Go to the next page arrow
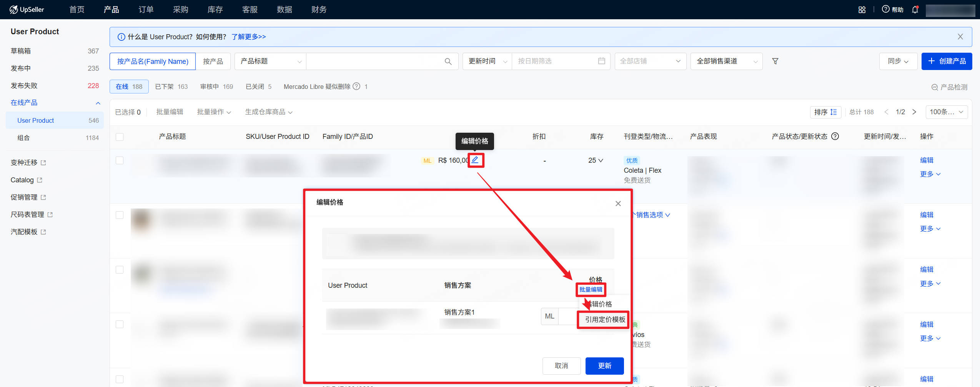This screenshot has height=387, width=980. pyautogui.click(x=914, y=112)
